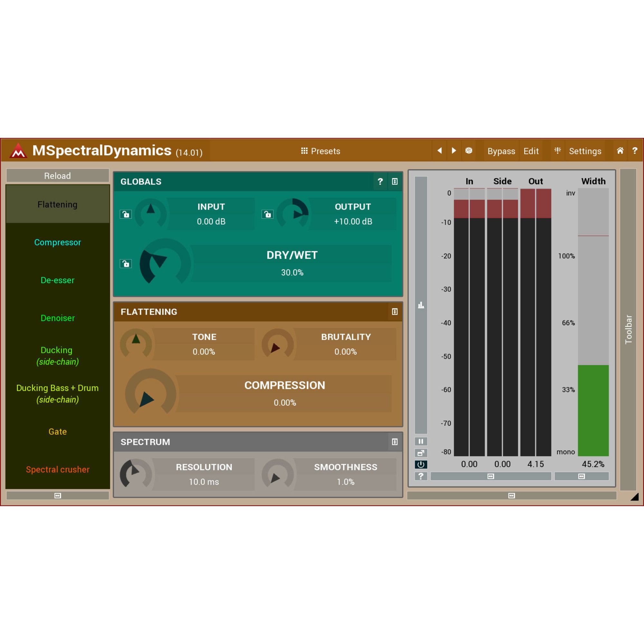Click the Tone knob
This screenshot has width=644, height=644.
(136, 344)
